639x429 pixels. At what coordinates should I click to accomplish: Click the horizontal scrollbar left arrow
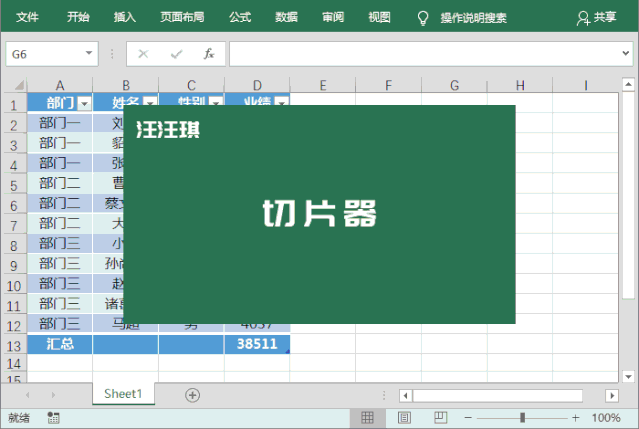point(405,395)
